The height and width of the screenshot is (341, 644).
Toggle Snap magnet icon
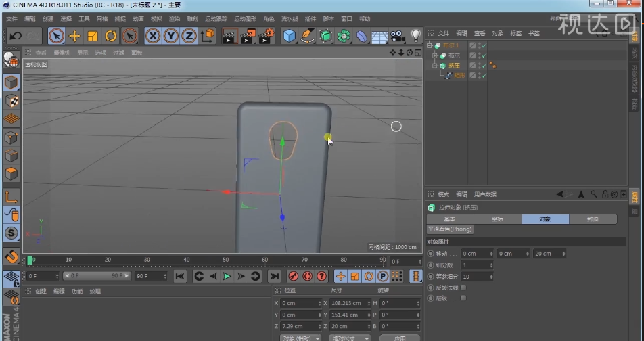click(x=11, y=256)
